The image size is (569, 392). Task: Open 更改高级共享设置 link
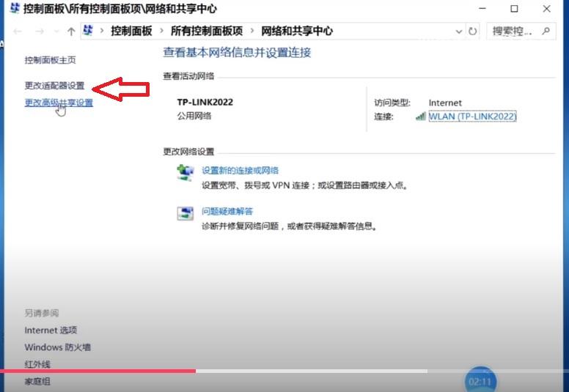pyautogui.click(x=59, y=103)
